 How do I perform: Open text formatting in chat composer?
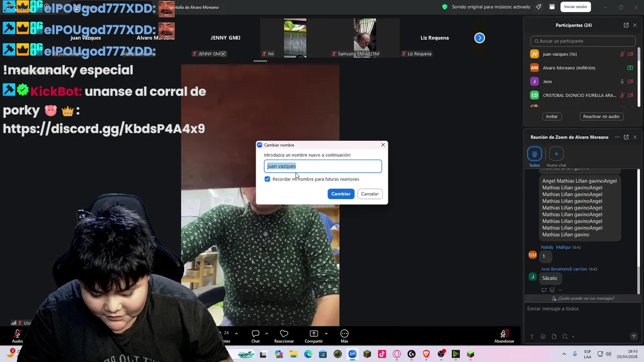(x=532, y=336)
